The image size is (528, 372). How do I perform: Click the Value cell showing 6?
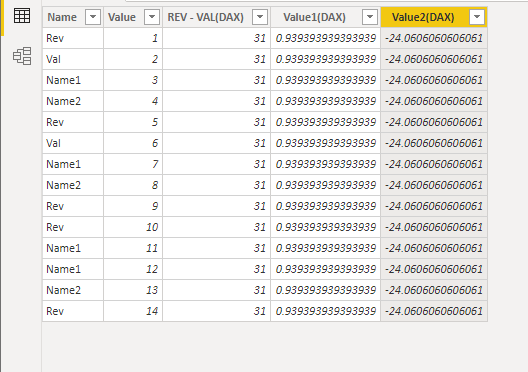coord(133,143)
